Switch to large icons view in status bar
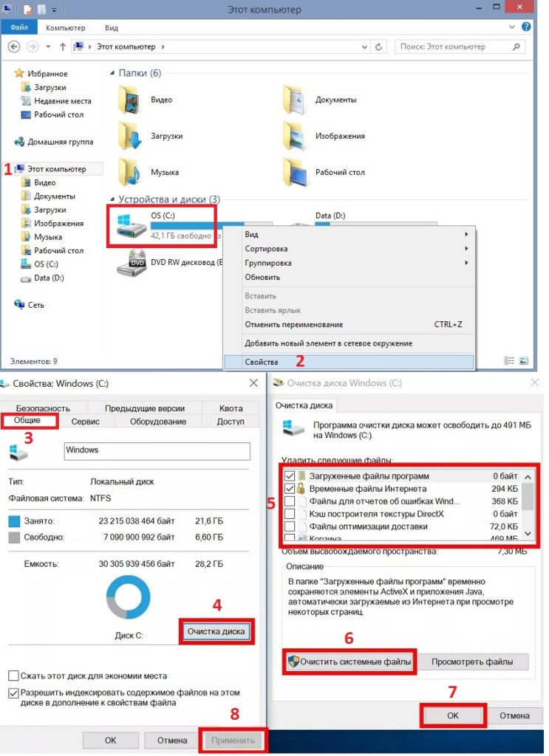549x756 pixels. (524, 360)
